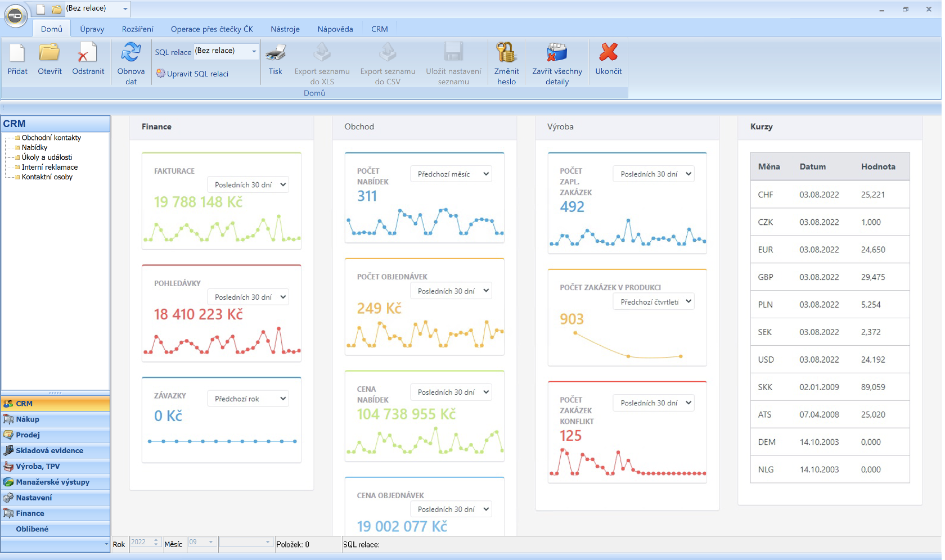This screenshot has width=945, height=560.
Task: Expand the Fakturace period dropdown
Action: pos(248,185)
